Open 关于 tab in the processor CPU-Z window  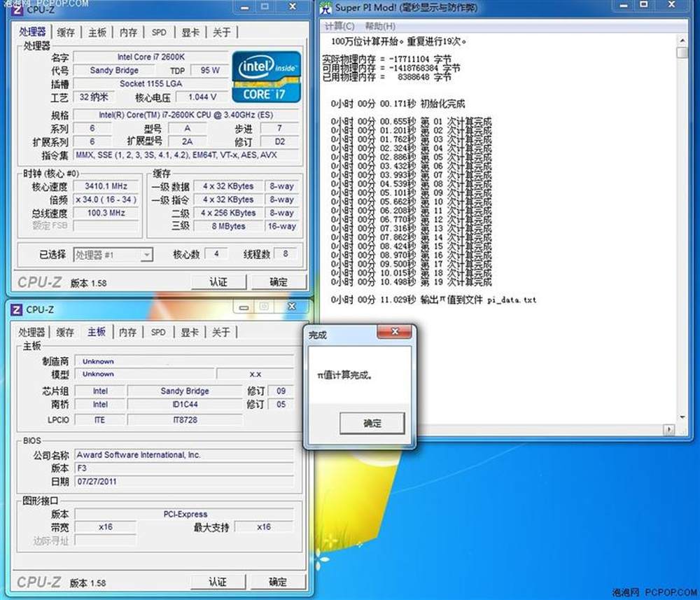click(x=222, y=32)
